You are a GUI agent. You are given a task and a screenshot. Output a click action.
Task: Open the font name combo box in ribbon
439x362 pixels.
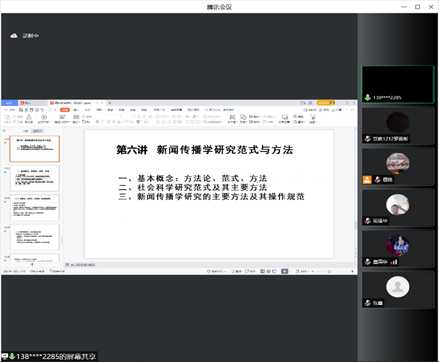pyautogui.click(x=108, y=116)
